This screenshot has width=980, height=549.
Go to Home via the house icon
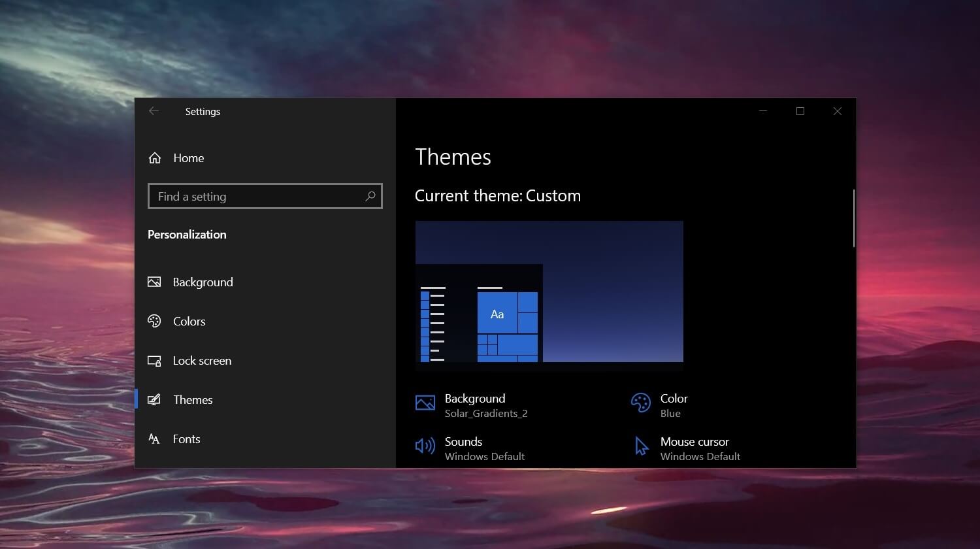point(155,158)
